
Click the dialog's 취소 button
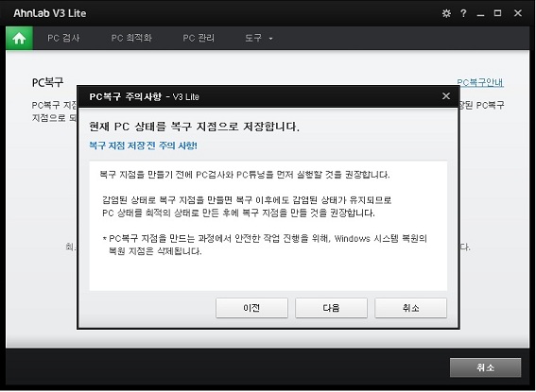point(410,308)
